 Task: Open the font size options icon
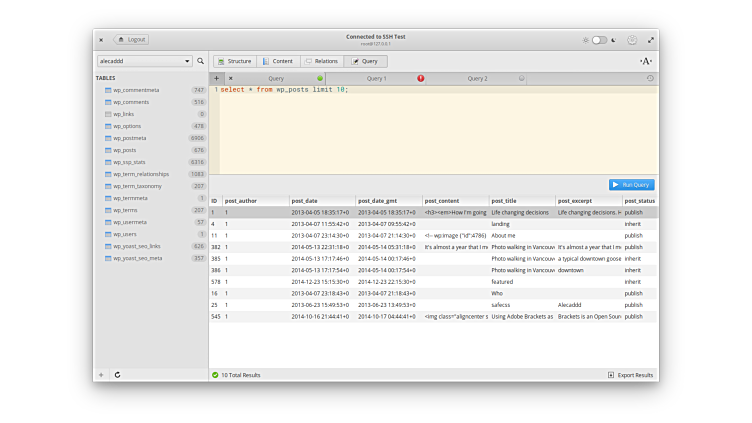[645, 61]
